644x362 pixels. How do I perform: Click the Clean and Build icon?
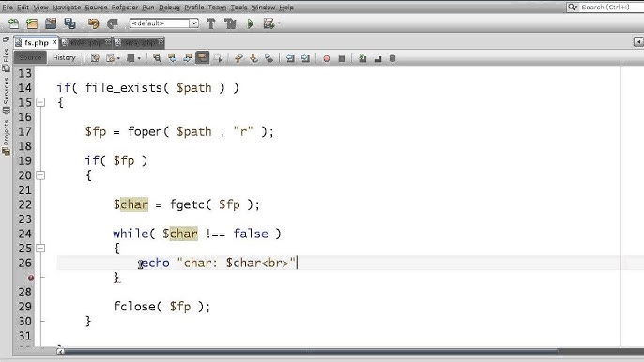pyautogui.click(x=230, y=23)
